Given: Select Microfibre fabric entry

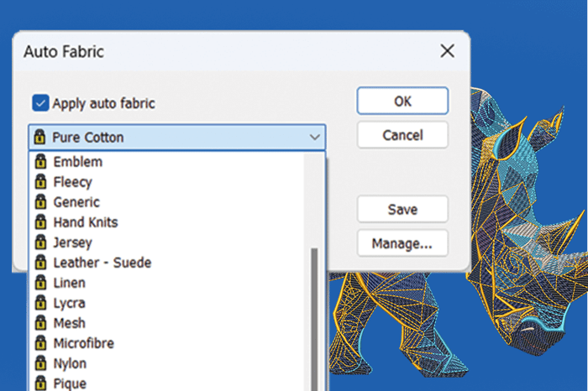Looking at the screenshot, I should 83,343.
